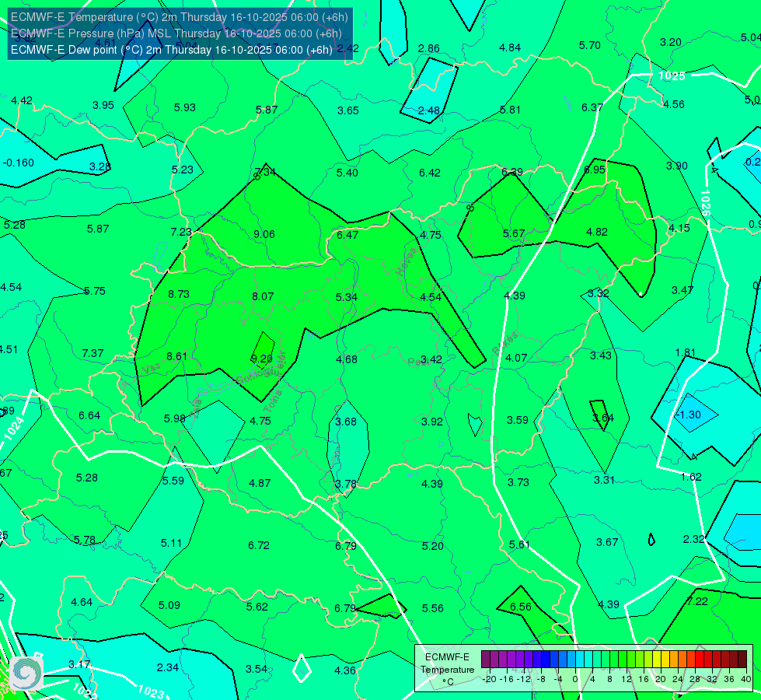This screenshot has width=761, height=700.
Task: Click the temperature value 2.48
Action: click(429, 110)
